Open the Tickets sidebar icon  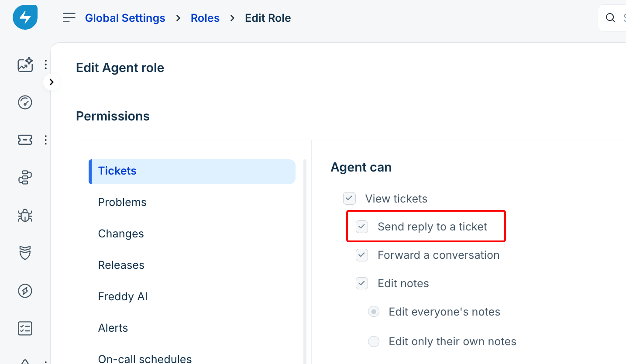[x=25, y=140]
